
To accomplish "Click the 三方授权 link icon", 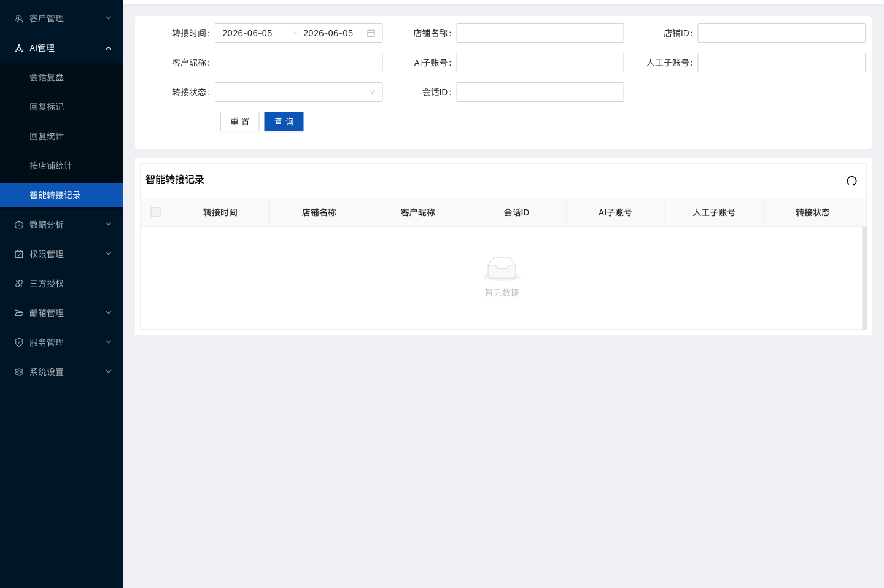I will coord(19,284).
